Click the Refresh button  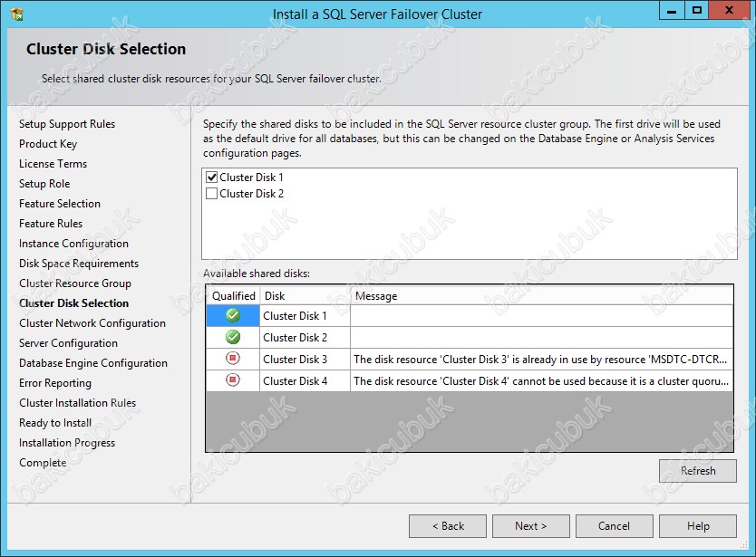pos(698,471)
